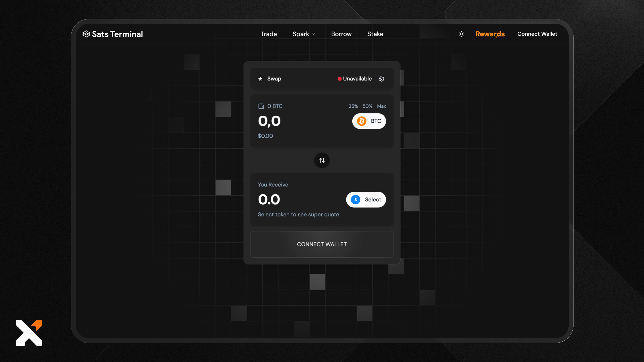Navigate to the Stake tab
Screen dimensions: 644x362
pos(375,34)
